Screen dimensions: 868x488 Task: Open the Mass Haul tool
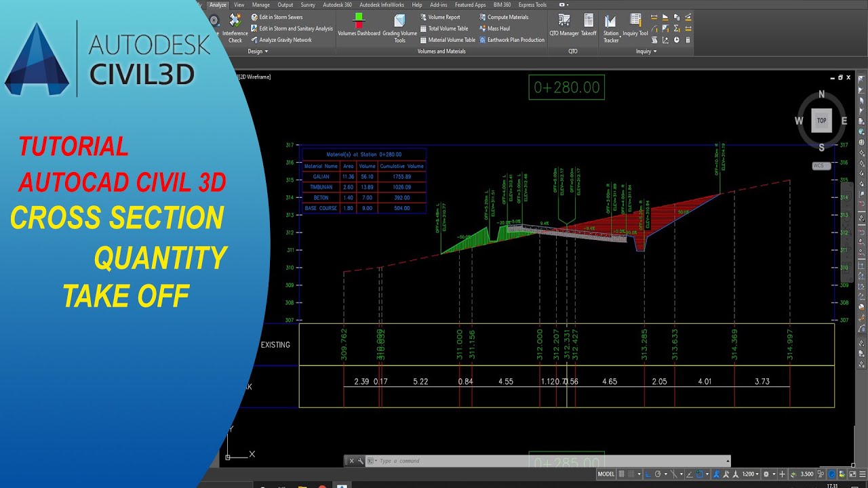pos(494,28)
